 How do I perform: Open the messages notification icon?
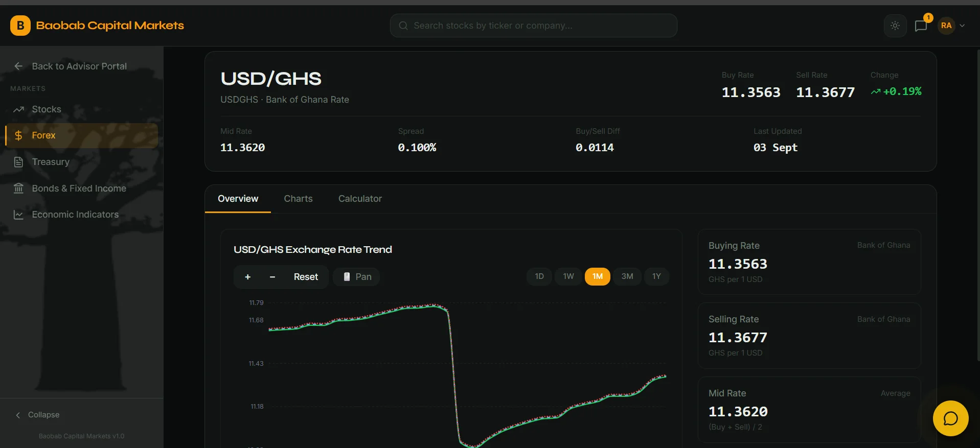921,26
